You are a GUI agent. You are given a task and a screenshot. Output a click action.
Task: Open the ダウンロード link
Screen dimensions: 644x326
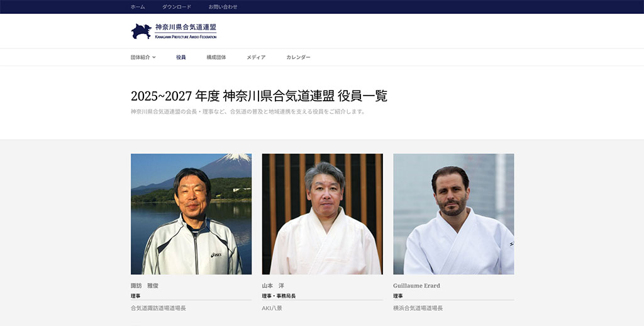tap(176, 7)
